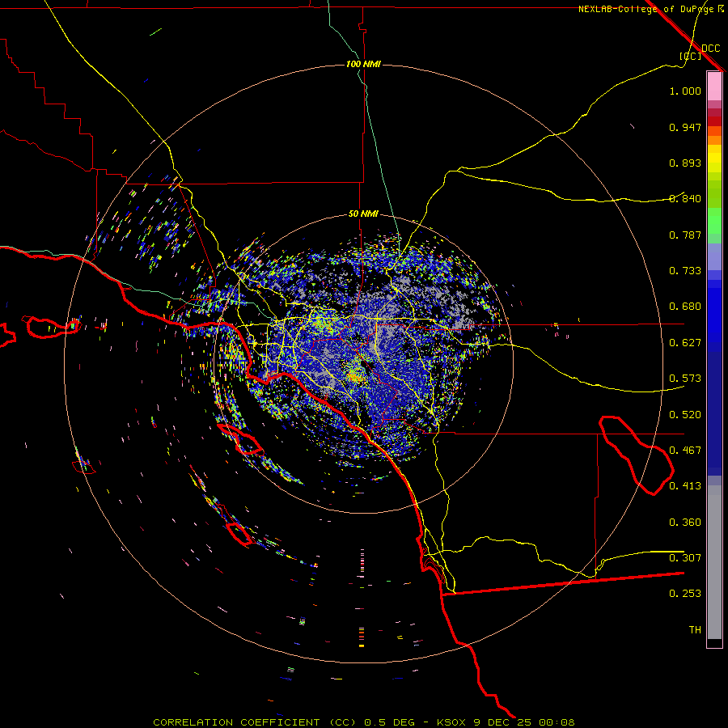This screenshot has width=728, height=728.
Task: Click the 0.360 legend value
Action: (685, 523)
